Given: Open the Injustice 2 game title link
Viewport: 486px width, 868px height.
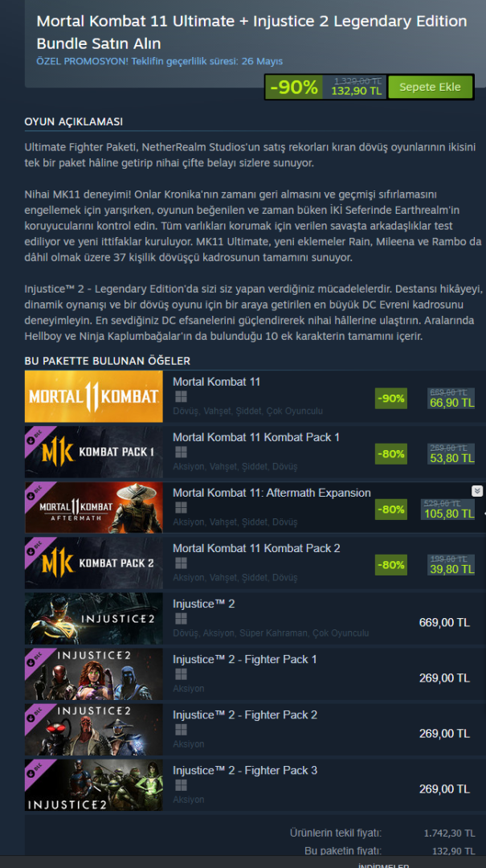Looking at the screenshot, I should (x=204, y=604).
